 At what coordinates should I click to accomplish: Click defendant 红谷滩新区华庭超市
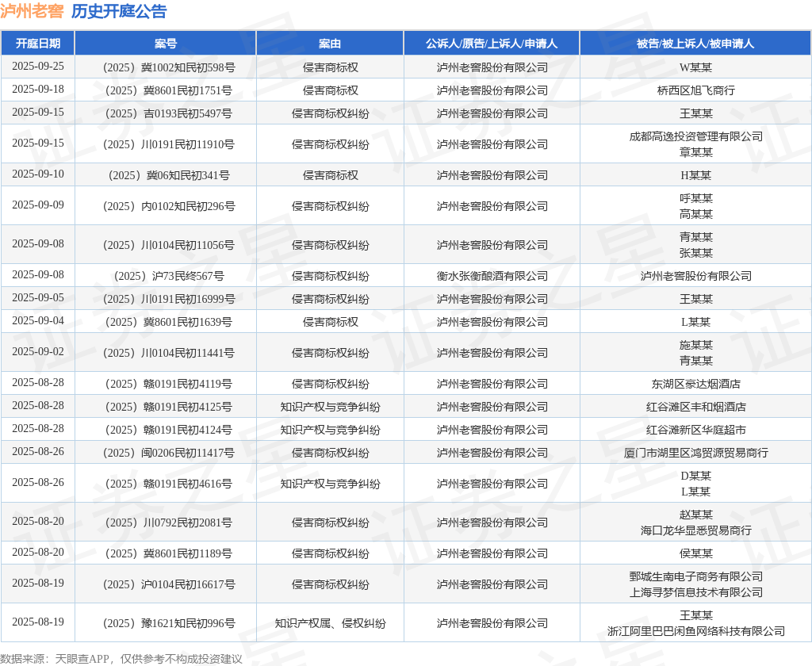coord(695,430)
